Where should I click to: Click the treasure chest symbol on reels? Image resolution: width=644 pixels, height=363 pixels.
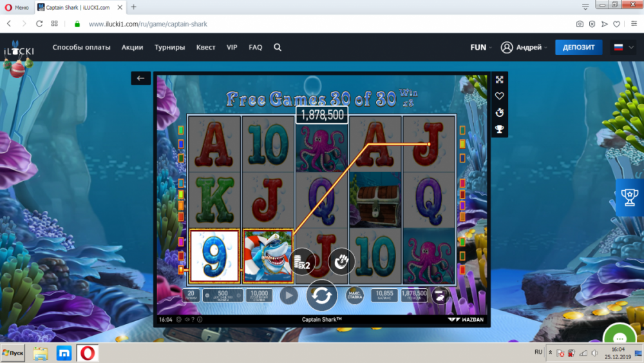[x=375, y=201]
